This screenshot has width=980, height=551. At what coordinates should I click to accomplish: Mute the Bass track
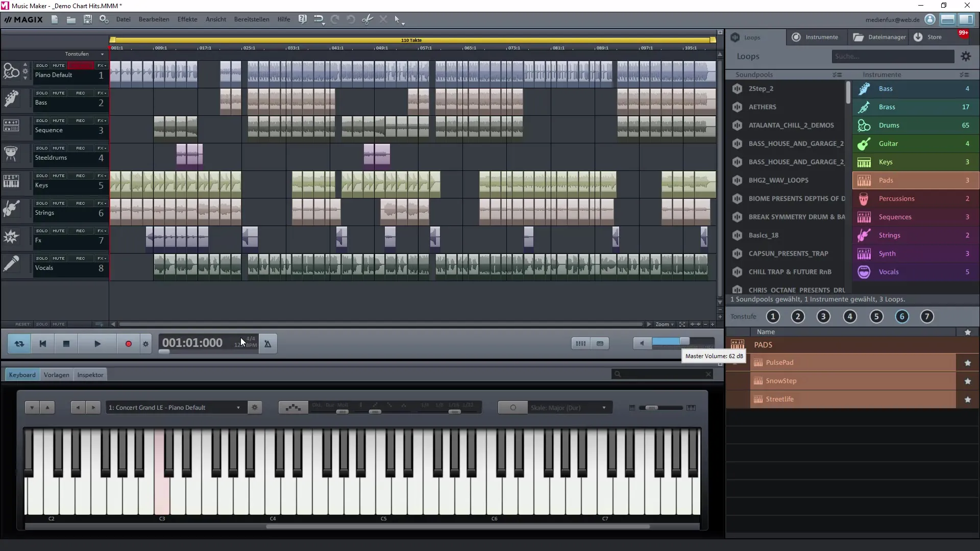[59, 93]
